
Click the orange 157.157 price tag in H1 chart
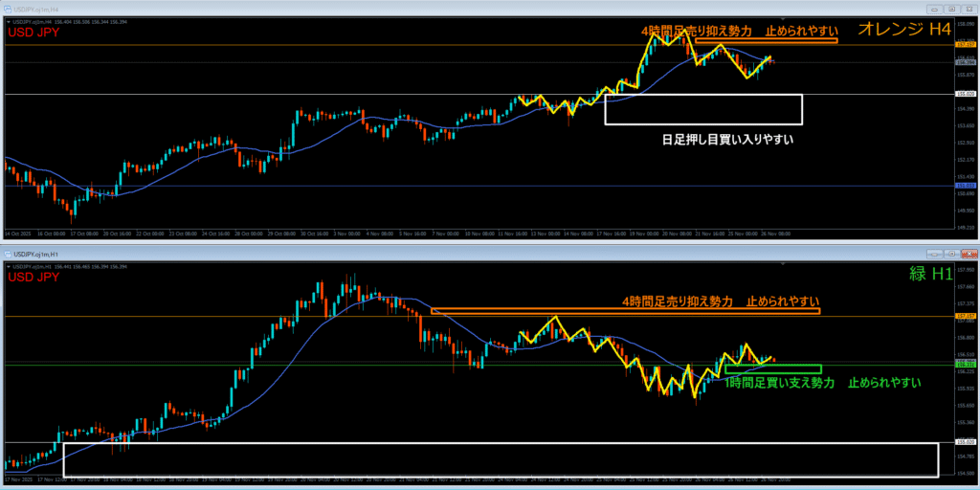coord(965,316)
